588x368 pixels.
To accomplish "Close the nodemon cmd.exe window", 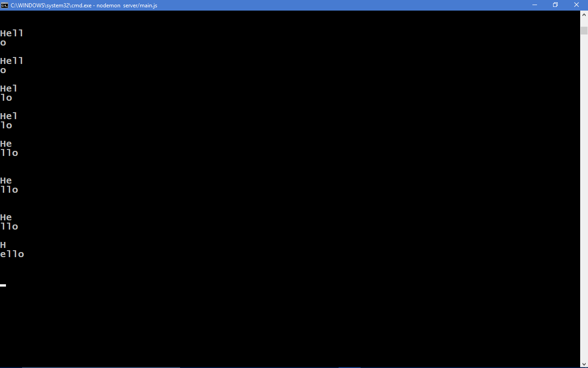I will click(x=577, y=5).
